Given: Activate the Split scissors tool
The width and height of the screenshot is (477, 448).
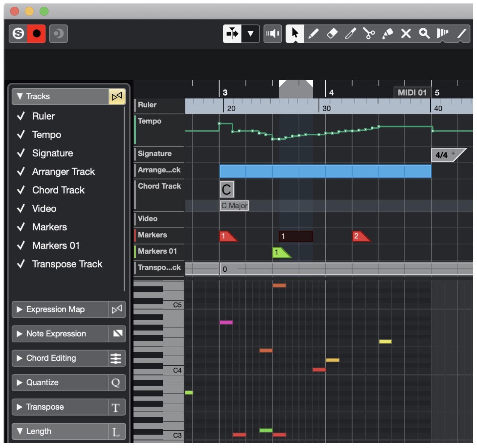Looking at the screenshot, I should coord(368,35).
